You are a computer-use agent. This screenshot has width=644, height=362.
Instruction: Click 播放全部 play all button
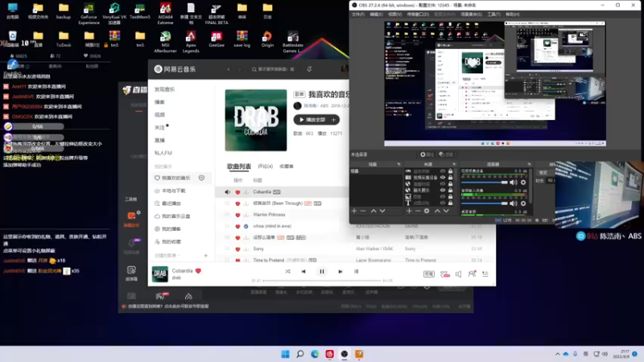[x=312, y=120]
